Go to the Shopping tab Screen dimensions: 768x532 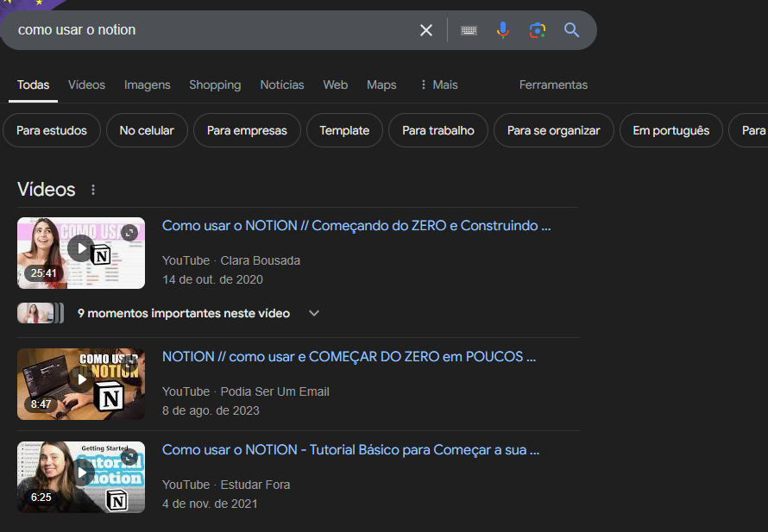(x=215, y=84)
